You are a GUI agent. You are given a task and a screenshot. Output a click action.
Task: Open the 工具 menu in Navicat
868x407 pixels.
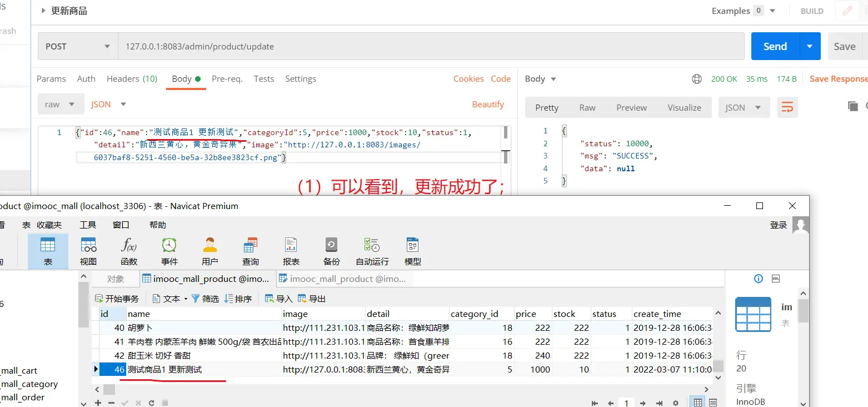pyautogui.click(x=88, y=225)
